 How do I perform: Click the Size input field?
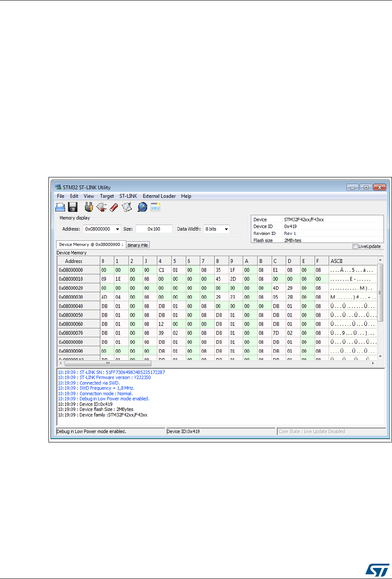pyautogui.click(x=154, y=229)
